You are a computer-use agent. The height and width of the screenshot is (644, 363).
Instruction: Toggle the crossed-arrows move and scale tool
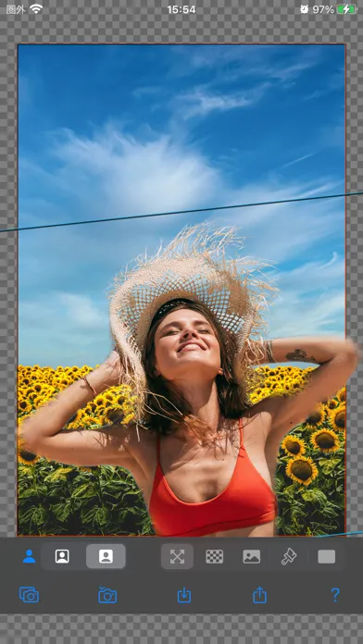(177, 556)
